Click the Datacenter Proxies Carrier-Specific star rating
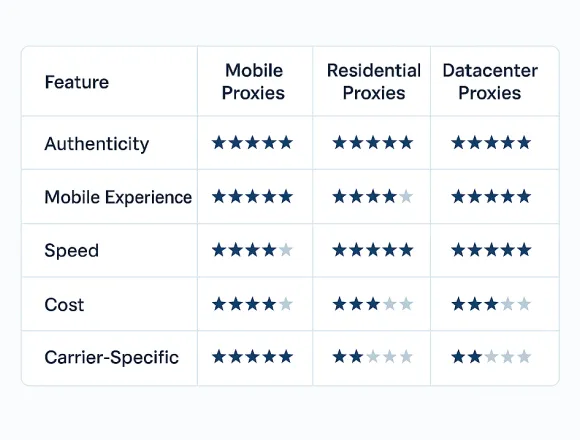The width and height of the screenshot is (580, 440). coord(491,357)
